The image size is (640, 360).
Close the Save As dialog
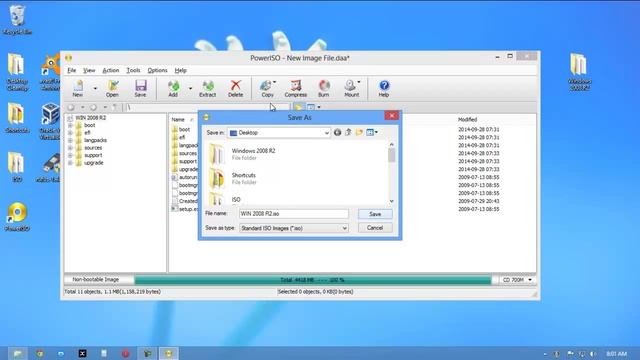click(391, 116)
